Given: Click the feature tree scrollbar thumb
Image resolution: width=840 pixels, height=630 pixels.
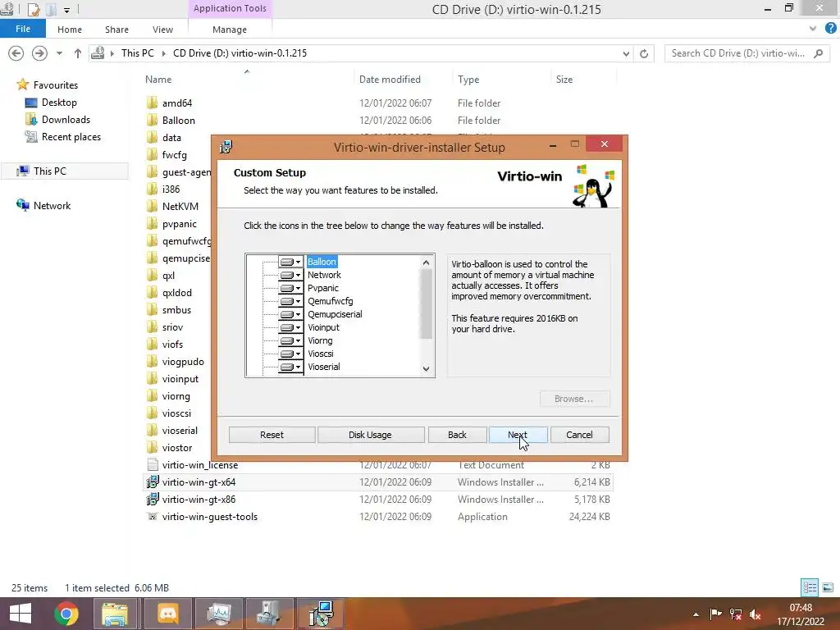Looking at the screenshot, I should [x=426, y=304].
